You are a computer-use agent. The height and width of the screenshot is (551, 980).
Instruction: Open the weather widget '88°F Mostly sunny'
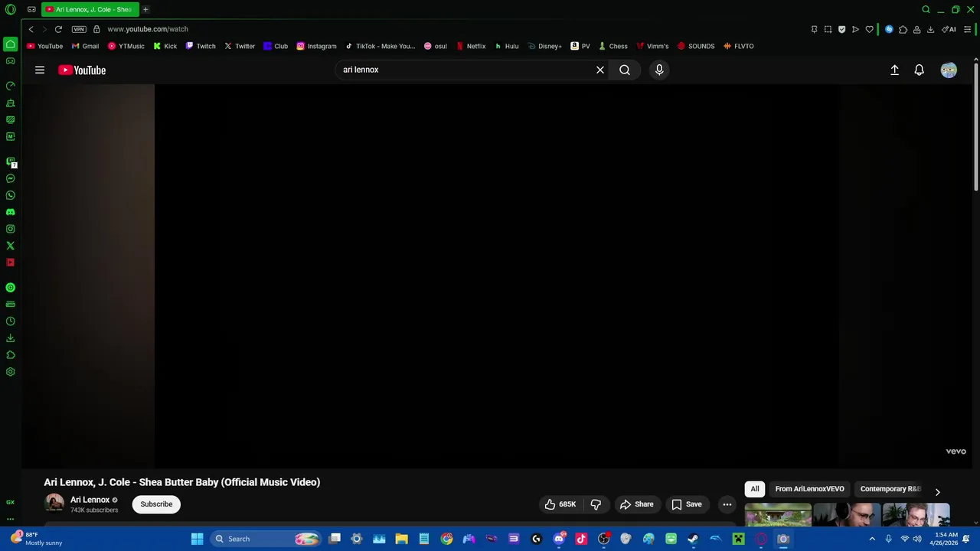[x=35, y=539]
